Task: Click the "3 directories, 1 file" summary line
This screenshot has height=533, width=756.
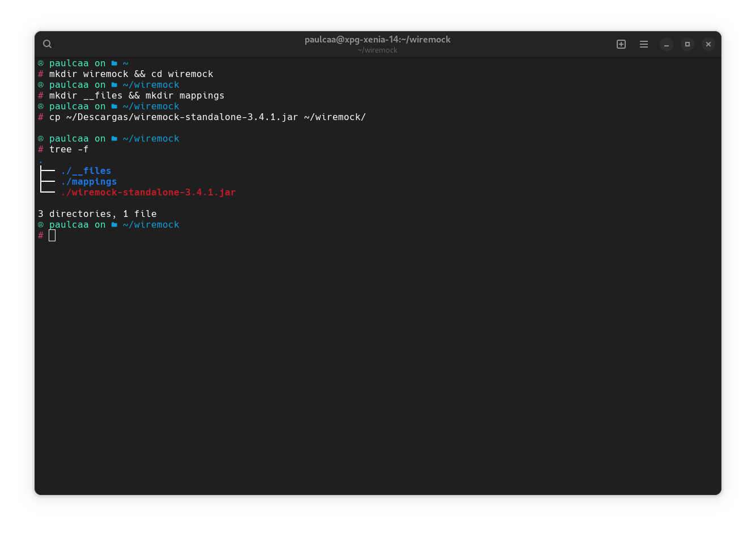Action: point(97,214)
